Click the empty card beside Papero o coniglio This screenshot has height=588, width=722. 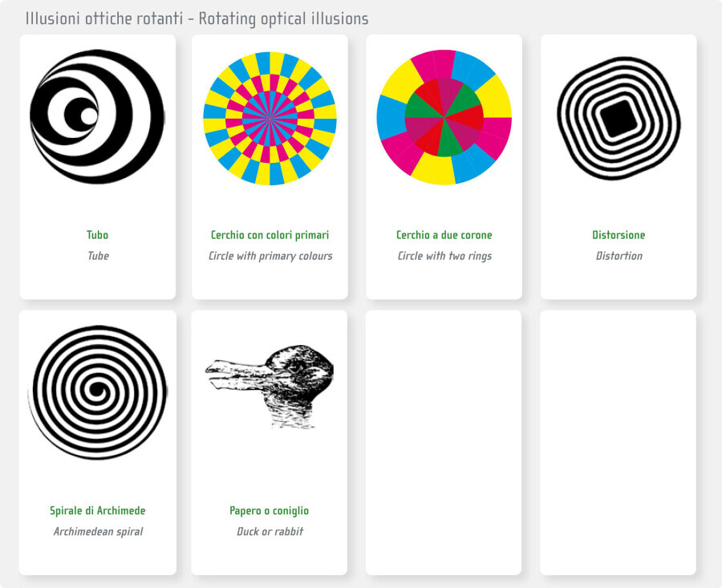click(444, 443)
